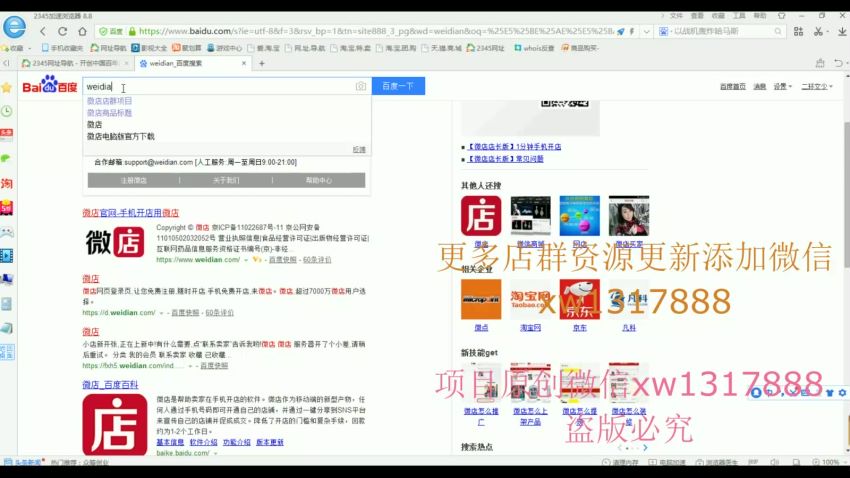This screenshot has height=478, width=850.
Task: Open the user account dropdown at top right
Action: pos(817,87)
